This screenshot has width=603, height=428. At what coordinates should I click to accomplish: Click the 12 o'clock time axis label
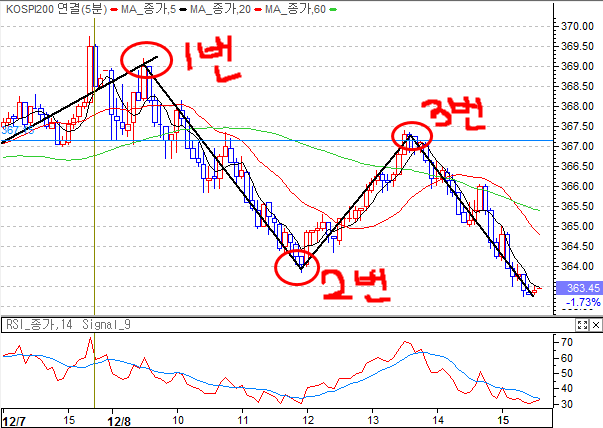pyautogui.click(x=308, y=420)
